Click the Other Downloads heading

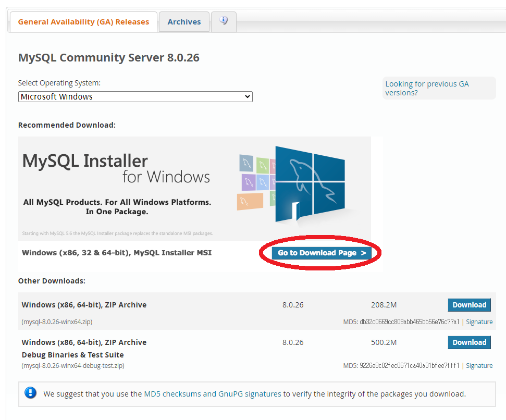(x=52, y=281)
